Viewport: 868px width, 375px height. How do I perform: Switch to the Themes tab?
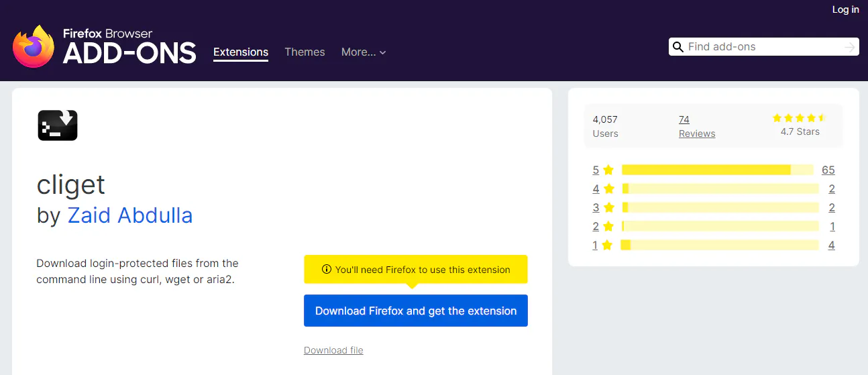pyautogui.click(x=305, y=52)
